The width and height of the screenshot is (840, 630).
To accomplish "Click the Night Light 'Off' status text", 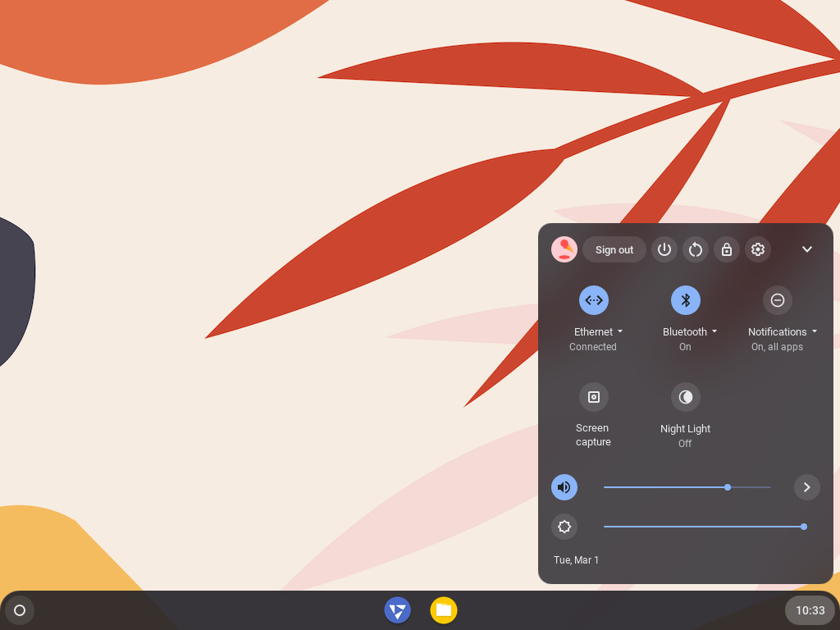I will coord(685,444).
